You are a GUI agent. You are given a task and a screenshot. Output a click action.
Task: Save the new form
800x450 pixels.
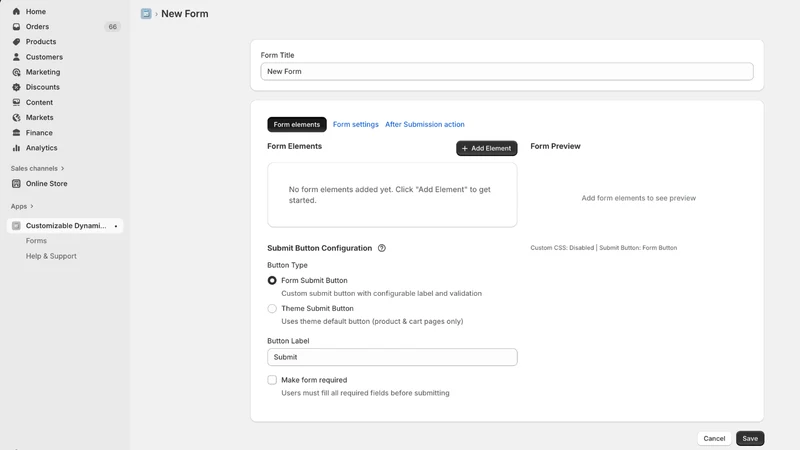tap(750, 438)
